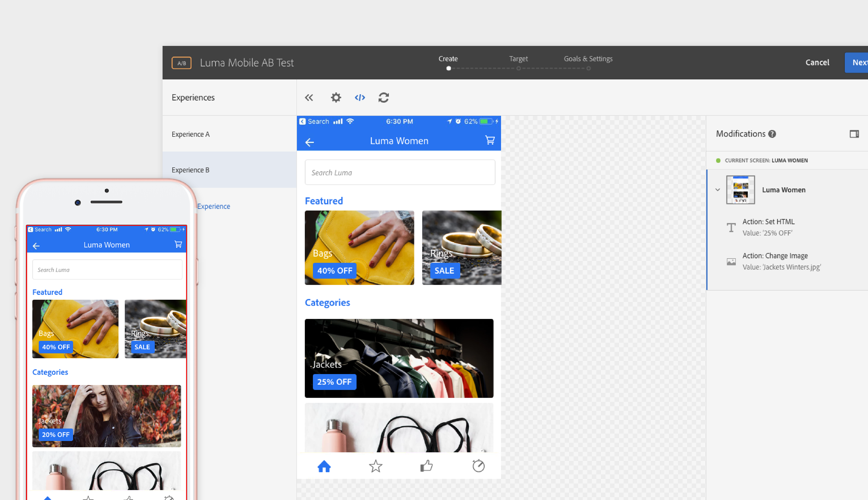Image resolution: width=868 pixels, height=500 pixels.
Task: Go to the Goals & Settings step
Action: click(x=588, y=59)
